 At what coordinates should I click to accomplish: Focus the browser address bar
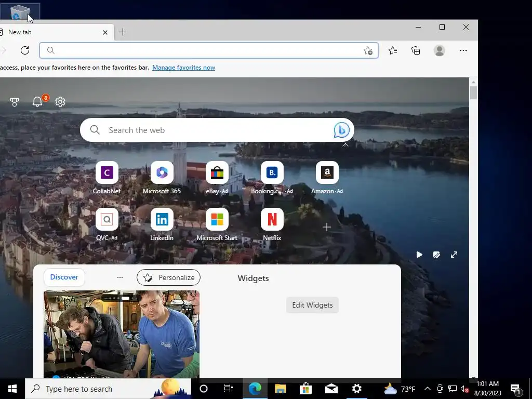[x=209, y=50]
